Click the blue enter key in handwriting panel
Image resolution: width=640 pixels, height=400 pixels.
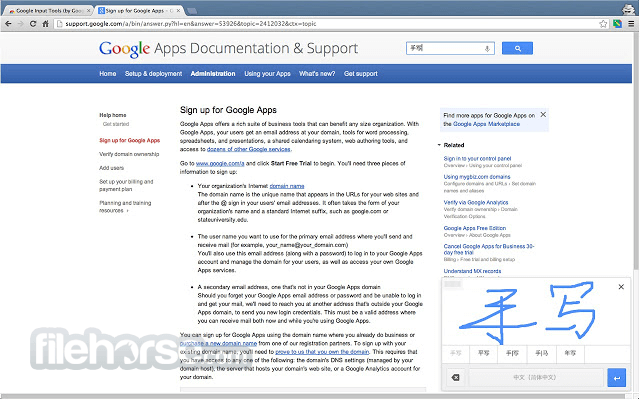tap(616, 378)
